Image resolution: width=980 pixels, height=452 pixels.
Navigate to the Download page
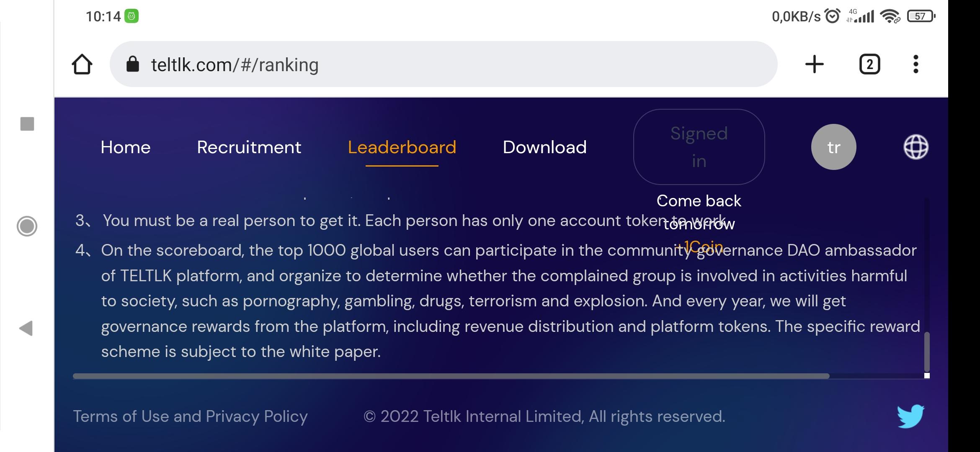tap(544, 147)
